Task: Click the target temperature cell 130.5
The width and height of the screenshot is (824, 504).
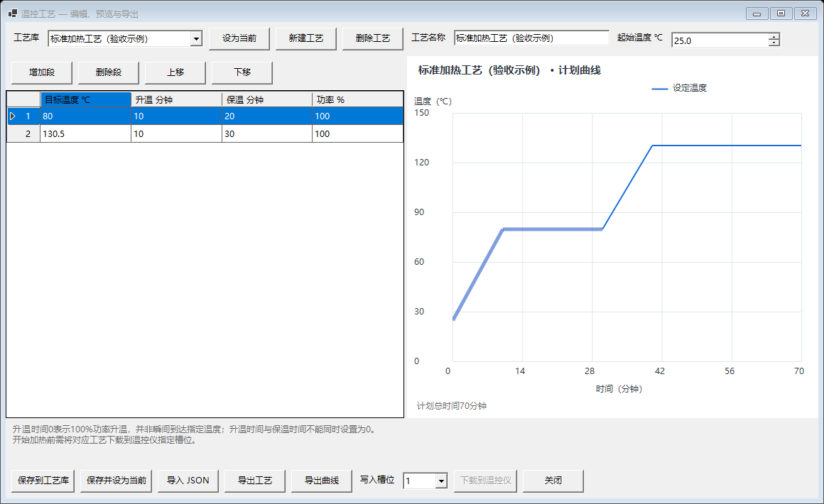Action: coord(86,134)
